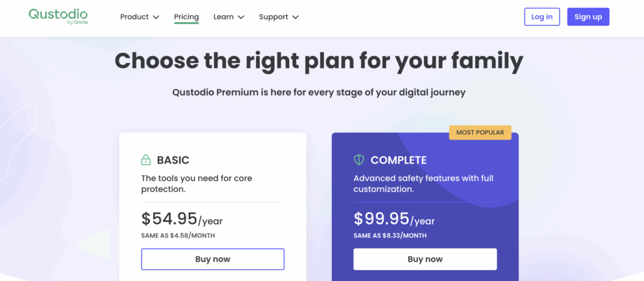Buy now for the Basic plan
Viewport: 644px width, 281px height.
coord(213,259)
